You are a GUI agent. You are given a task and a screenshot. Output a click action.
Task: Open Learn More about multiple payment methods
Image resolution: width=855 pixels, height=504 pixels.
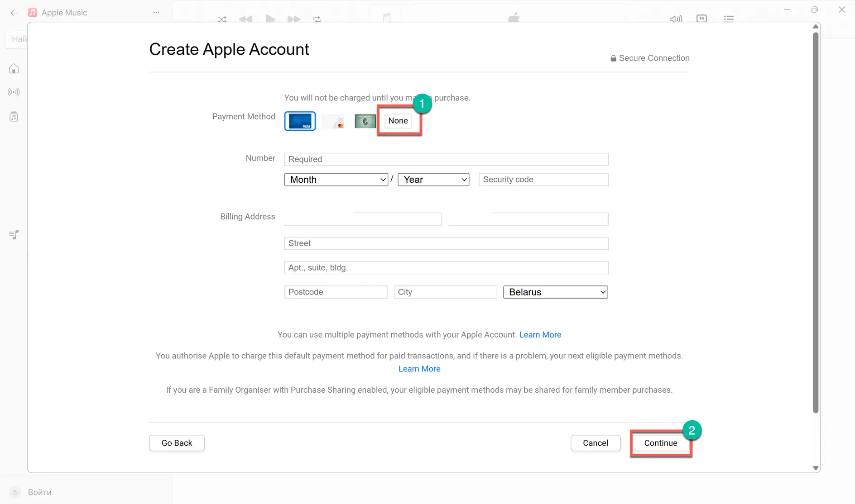(x=540, y=335)
